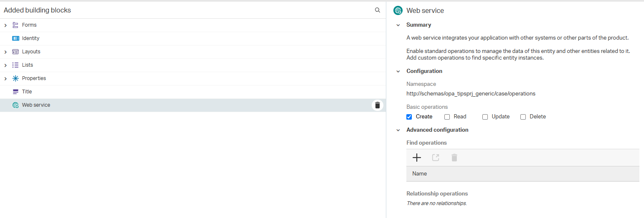Viewport: 644px width, 218px height.
Task: Expand the Properties tree node
Action: coord(5,79)
